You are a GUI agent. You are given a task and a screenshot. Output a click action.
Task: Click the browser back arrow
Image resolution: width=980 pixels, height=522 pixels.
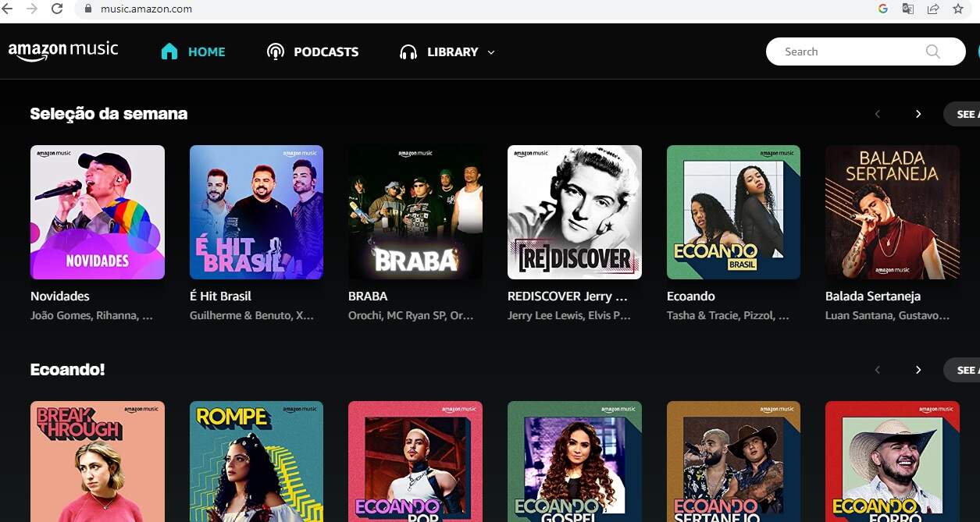[x=8, y=9]
